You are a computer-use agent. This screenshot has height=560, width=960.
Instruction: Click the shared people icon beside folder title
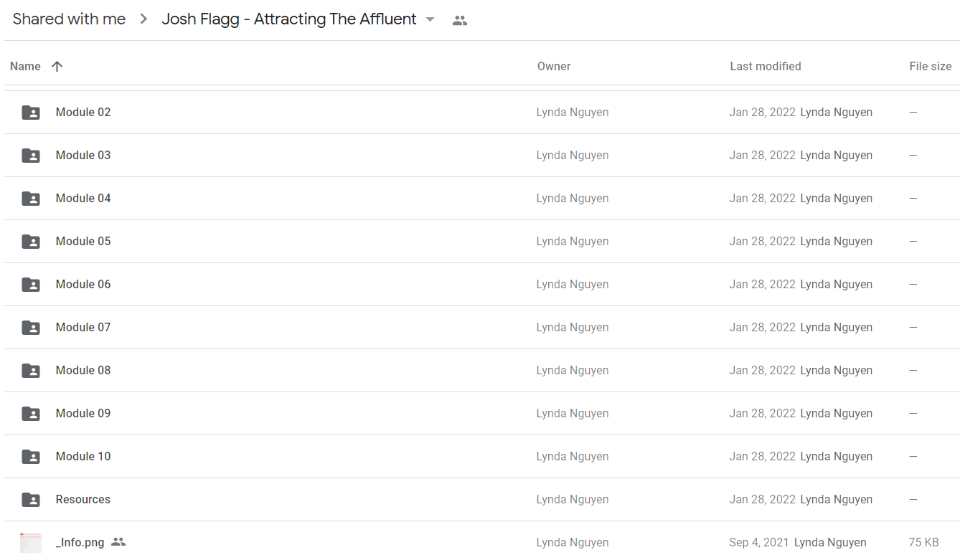[460, 21]
